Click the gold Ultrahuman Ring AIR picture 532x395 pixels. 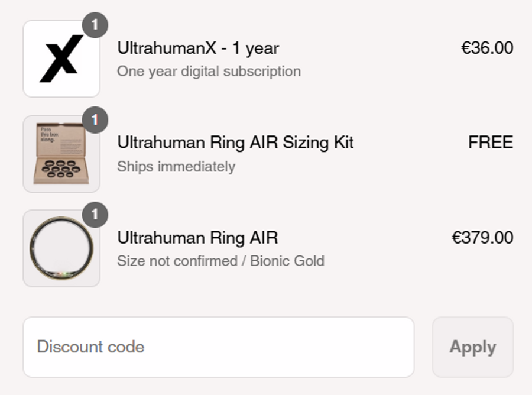coord(61,249)
